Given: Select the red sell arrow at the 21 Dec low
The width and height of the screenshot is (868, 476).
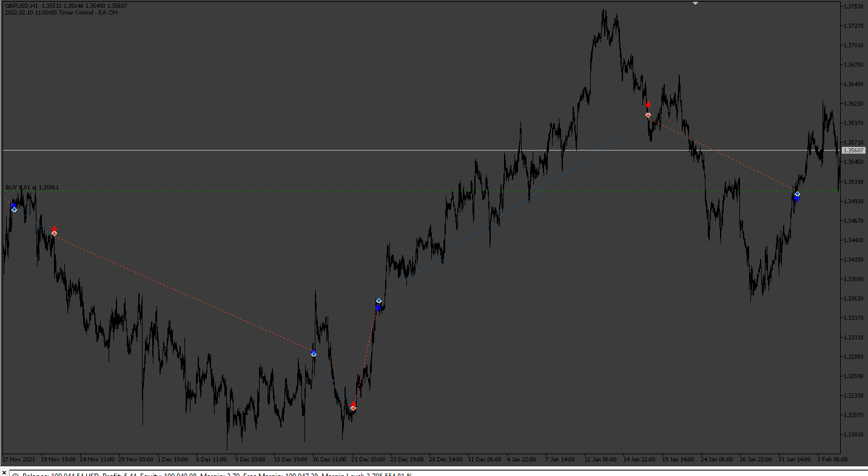Looking at the screenshot, I should [x=353, y=405].
